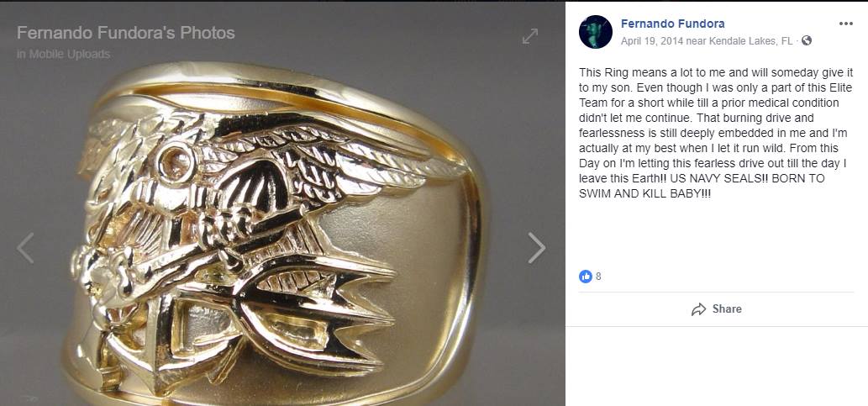This screenshot has height=406, width=868.
Task: Open the three-dot post options menu
Action: pos(846,24)
